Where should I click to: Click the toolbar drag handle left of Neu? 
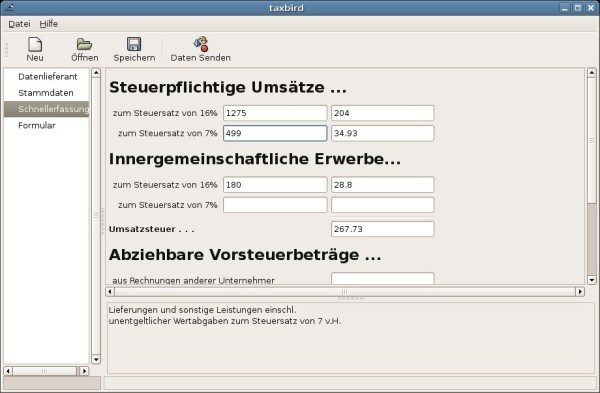pyautogui.click(x=6, y=50)
